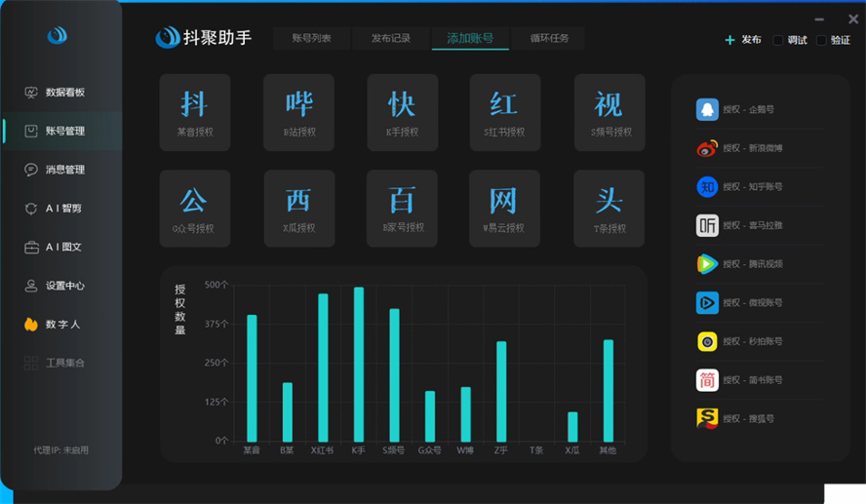Image resolution: width=866 pixels, height=504 pixels.
Task: Switch to the 发布记录 tab
Action: [x=390, y=38]
